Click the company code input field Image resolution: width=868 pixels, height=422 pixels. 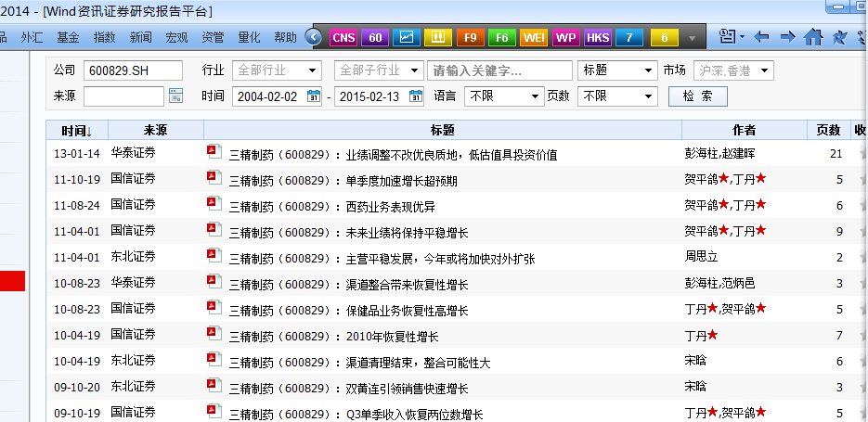pyautogui.click(x=134, y=71)
